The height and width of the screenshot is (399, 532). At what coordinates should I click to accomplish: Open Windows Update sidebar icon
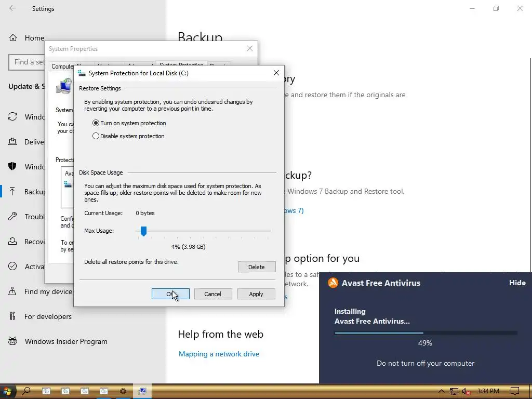point(12,117)
